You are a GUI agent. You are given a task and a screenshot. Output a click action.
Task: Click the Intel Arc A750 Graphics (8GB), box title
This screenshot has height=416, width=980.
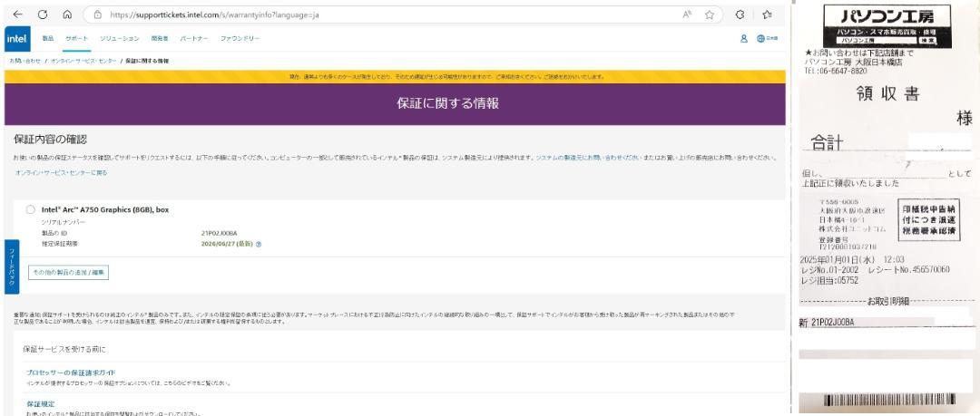(x=105, y=210)
